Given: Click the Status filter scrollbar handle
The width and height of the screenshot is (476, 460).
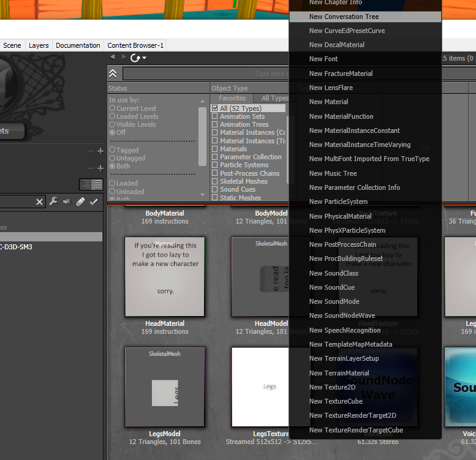Looking at the screenshot, I should coord(202,137).
